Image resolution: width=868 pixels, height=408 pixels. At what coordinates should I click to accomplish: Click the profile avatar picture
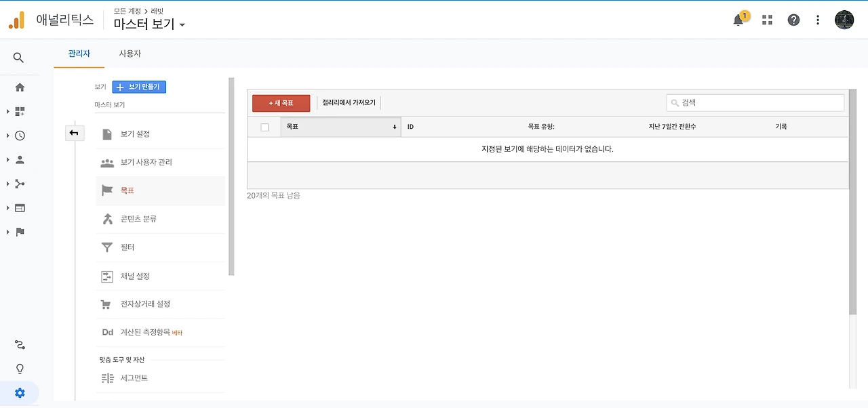tap(844, 20)
